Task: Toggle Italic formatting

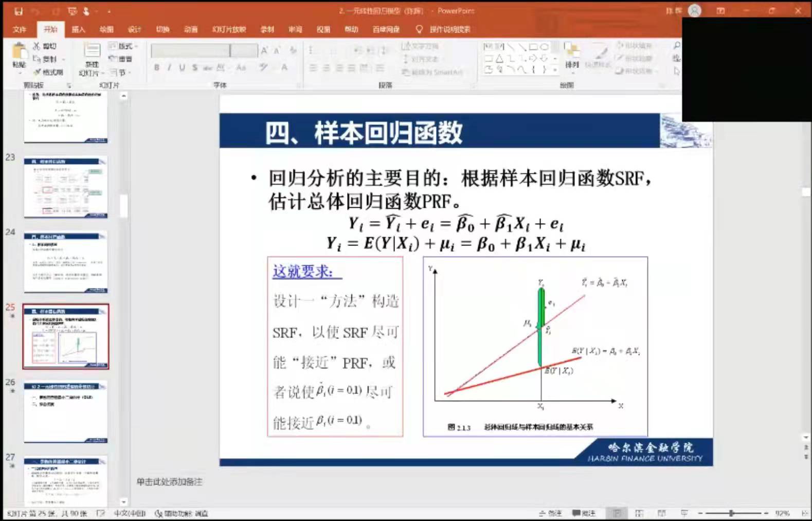Action: point(169,67)
